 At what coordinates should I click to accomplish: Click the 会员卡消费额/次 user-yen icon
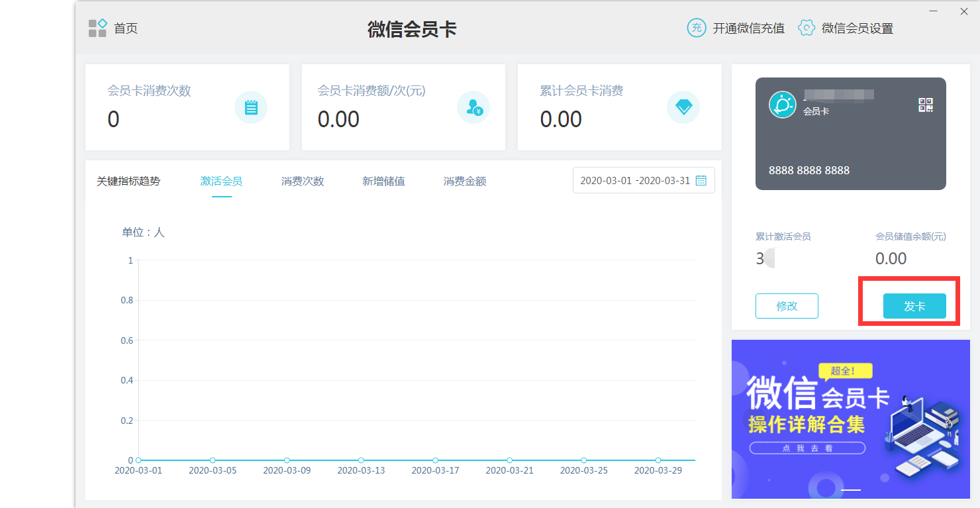473,107
